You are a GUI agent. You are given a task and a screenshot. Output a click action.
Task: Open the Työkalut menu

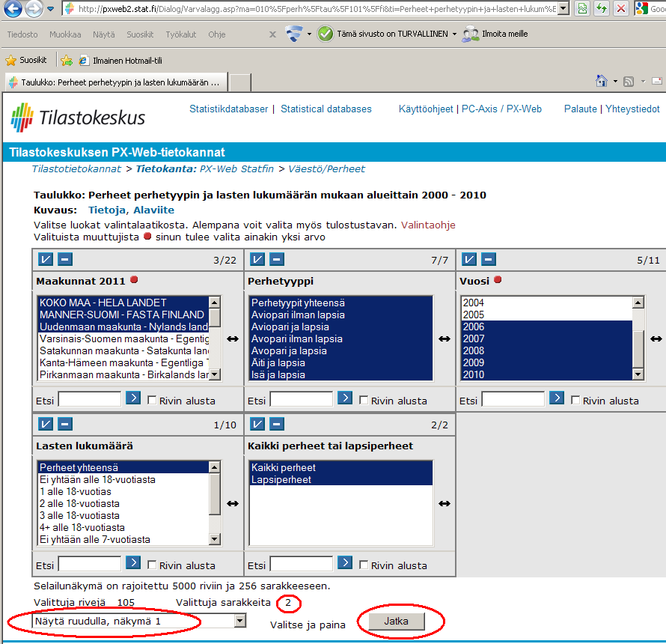(x=180, y=34)
